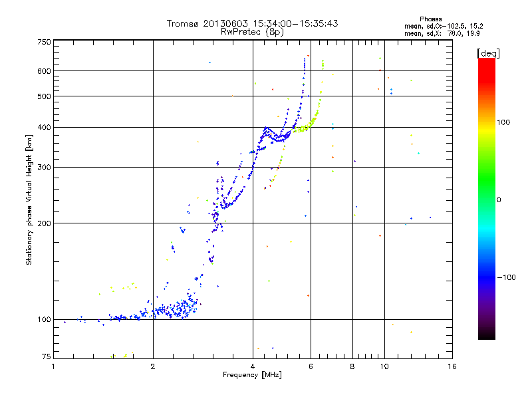The height and width of the screenshot is (399, 532).
Task: Click the 'Stationary phase Virtual Height [km]' axis label
Action: tap(29, 199)
